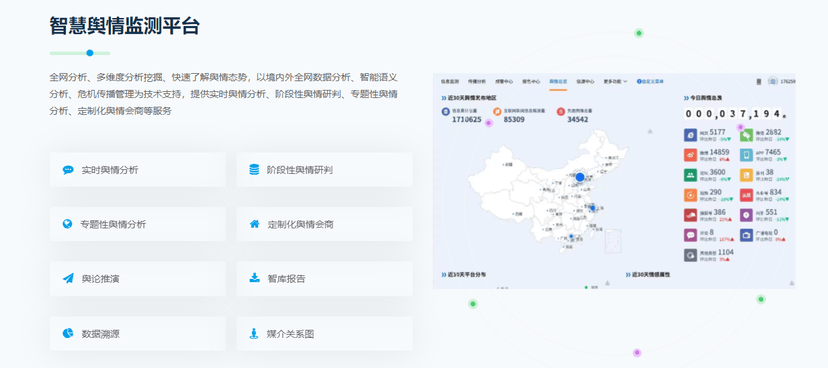This screenshot has width=828, height=368.
Task: Click the device icon left of user avatar
Action: (759, 82)
